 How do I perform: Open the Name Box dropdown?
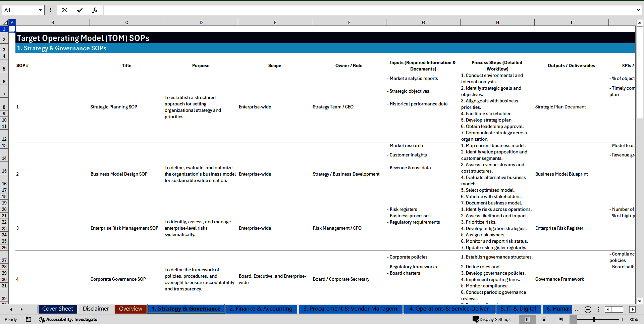[40, 10]
